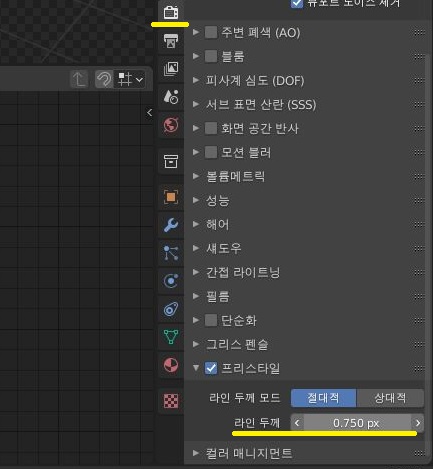
Task: Open the Collection properties tab icon
Action: [x=171, y=162]
